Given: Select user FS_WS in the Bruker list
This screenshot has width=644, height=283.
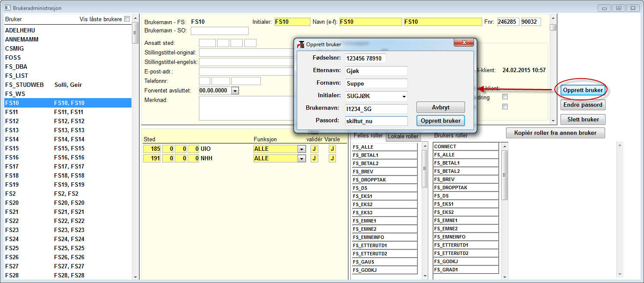Looking at the screenshot, I should 68,94.
